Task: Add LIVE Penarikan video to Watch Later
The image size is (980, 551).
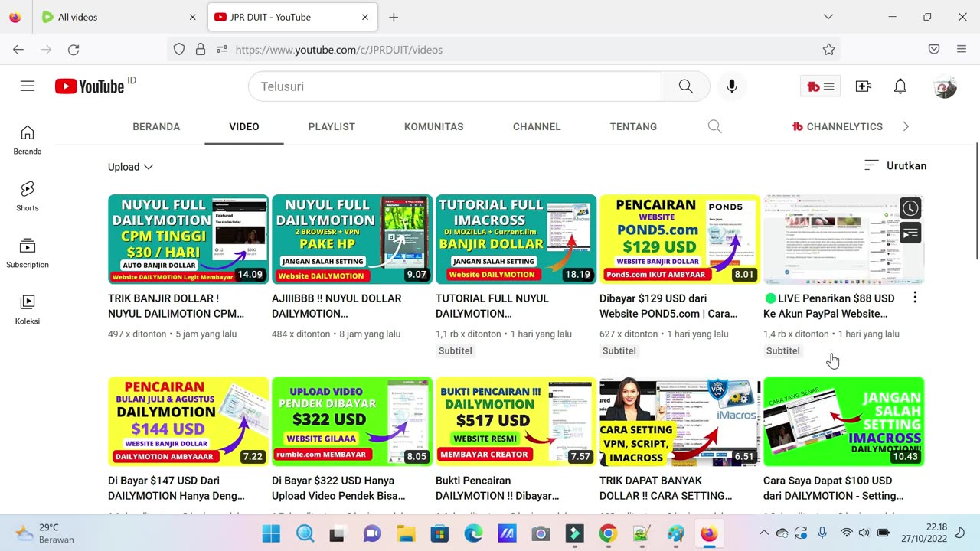Action: 910,208
